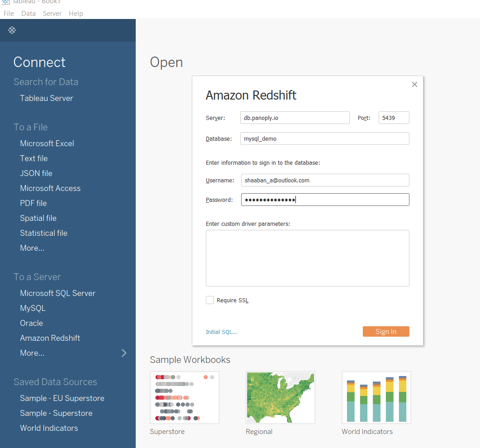Show more file connectors under To a File
This screenshot has height=448, width=480.
(32, 248)
